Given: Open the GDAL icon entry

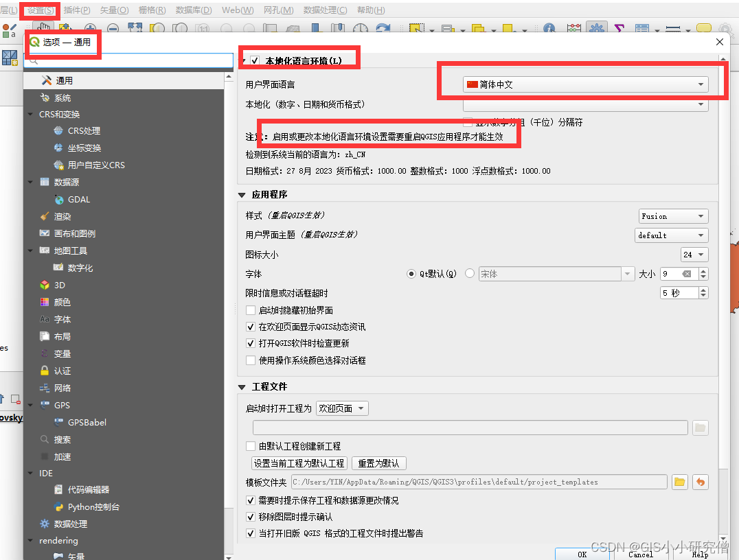Looking at the screenshot, I should pyautogui.click(x=59, y=200).
